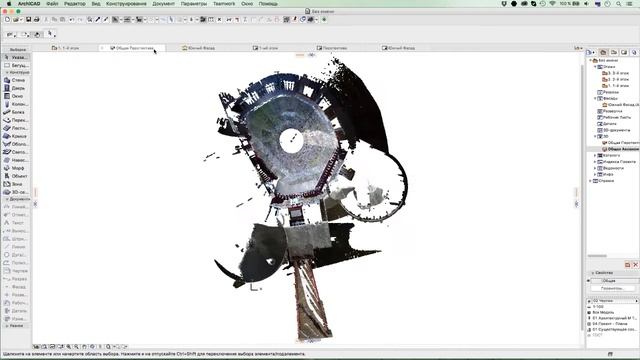Select the Line (Линия) tool
Image resolution: width=640 pixels, height=360 pixels.
tap(16, 247)
